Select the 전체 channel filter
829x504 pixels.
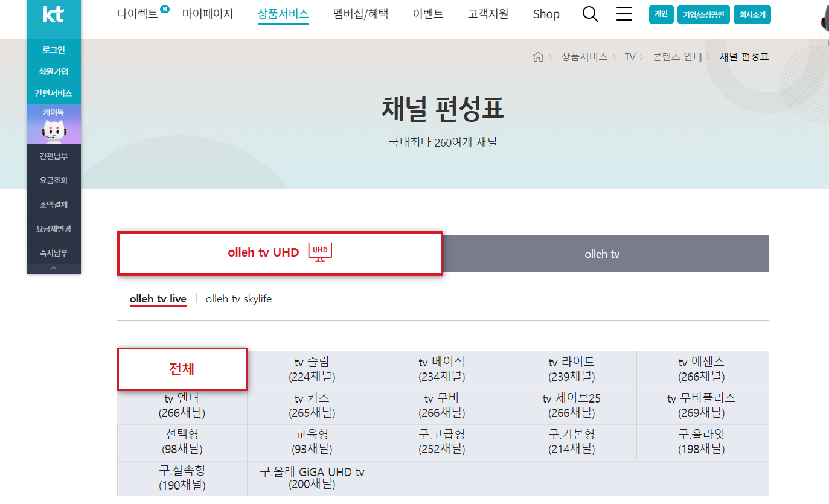click(182, 369)
